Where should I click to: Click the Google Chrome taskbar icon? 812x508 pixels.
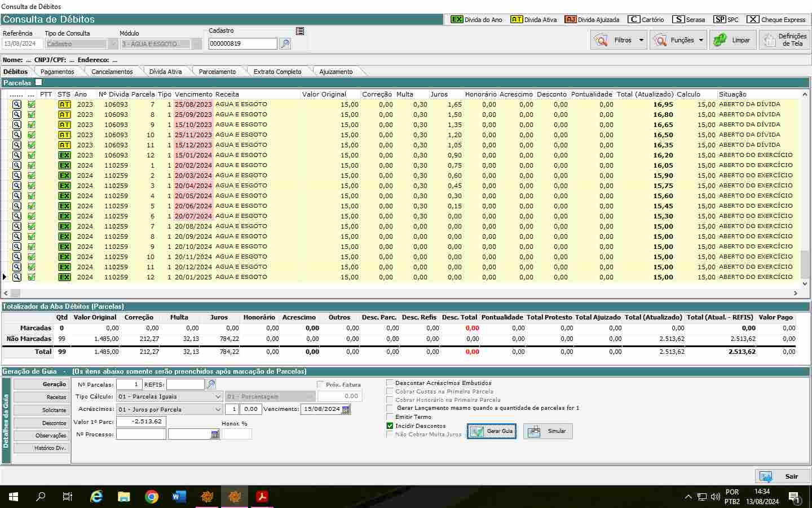click(x=151, y=497)
